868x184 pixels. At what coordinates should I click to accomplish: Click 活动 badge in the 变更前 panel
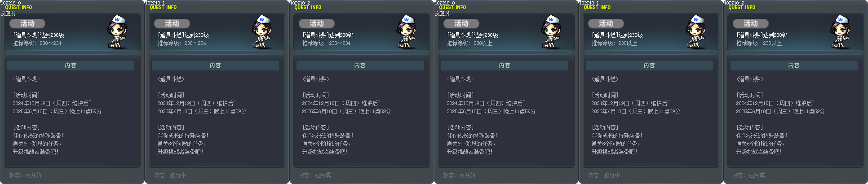pos(27,23)
